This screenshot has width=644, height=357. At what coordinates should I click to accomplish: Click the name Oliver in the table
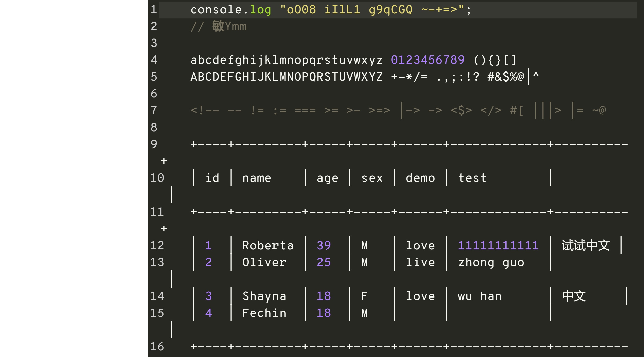point(264,262)
